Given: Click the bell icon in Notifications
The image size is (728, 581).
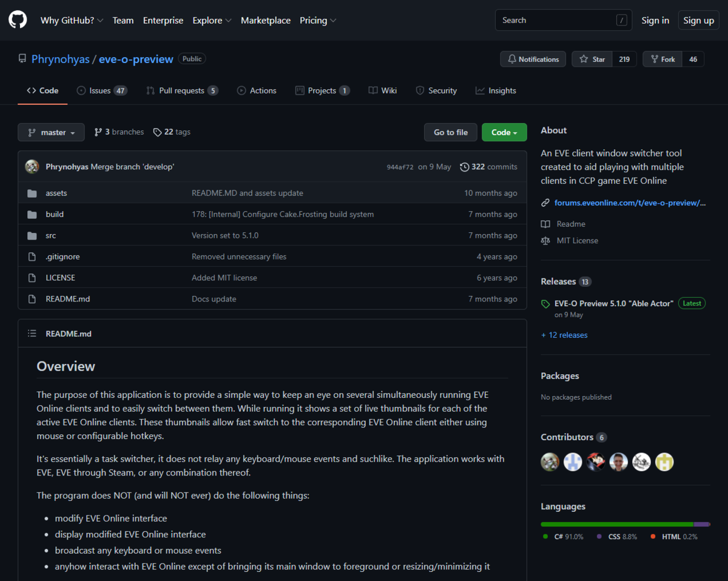Looking at the screenshot, I should pos(512,59).
